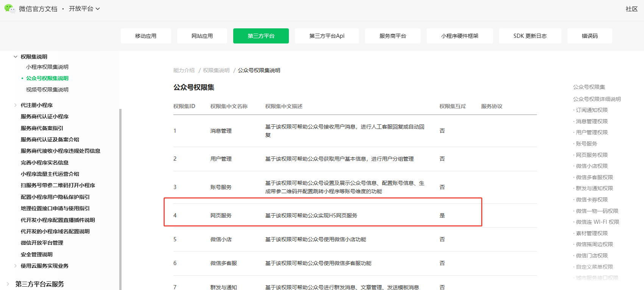Jump to 订阅通知权限 anchor
Viewport: 644px width, 290px height.
(x=592, y=110)
